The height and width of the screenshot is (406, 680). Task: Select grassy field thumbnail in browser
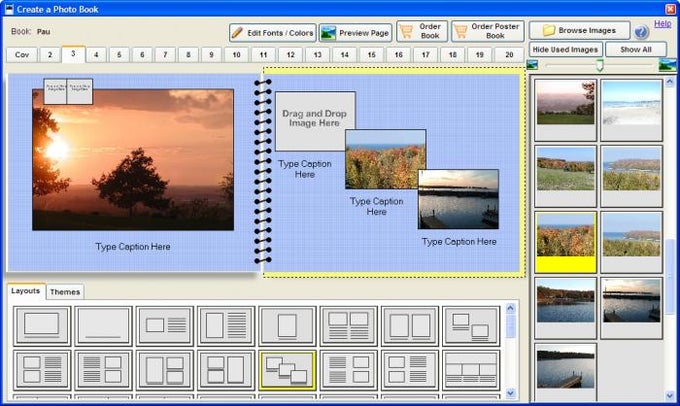(566, 176)
